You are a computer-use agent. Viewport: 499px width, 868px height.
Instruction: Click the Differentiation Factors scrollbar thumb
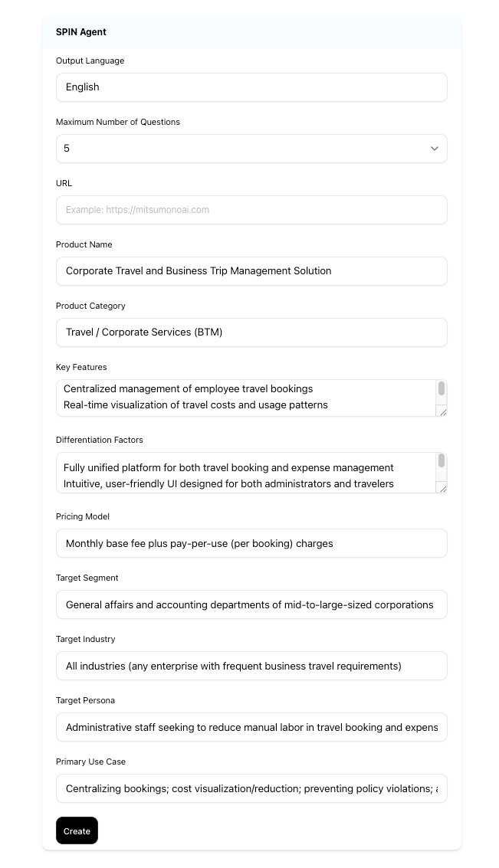pos(442,461)
